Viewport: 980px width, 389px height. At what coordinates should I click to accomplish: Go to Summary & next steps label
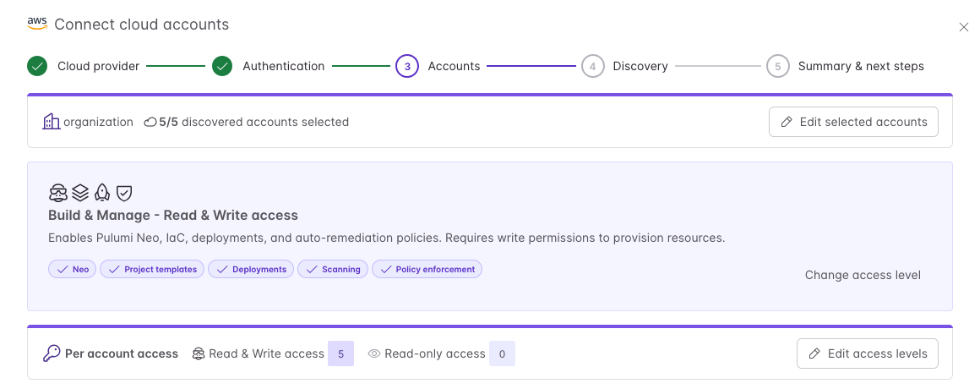[861, 66]
